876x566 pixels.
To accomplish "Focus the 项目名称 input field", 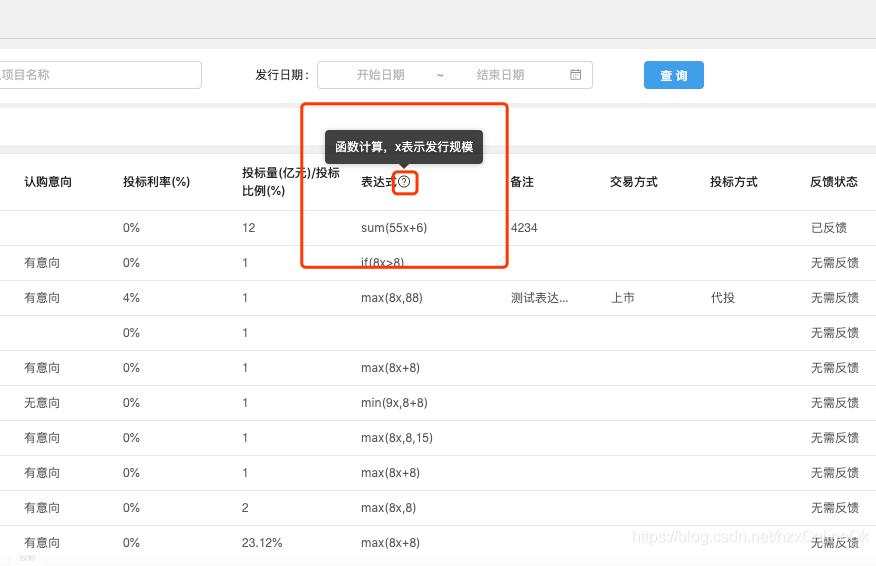I will pos(100,75).
